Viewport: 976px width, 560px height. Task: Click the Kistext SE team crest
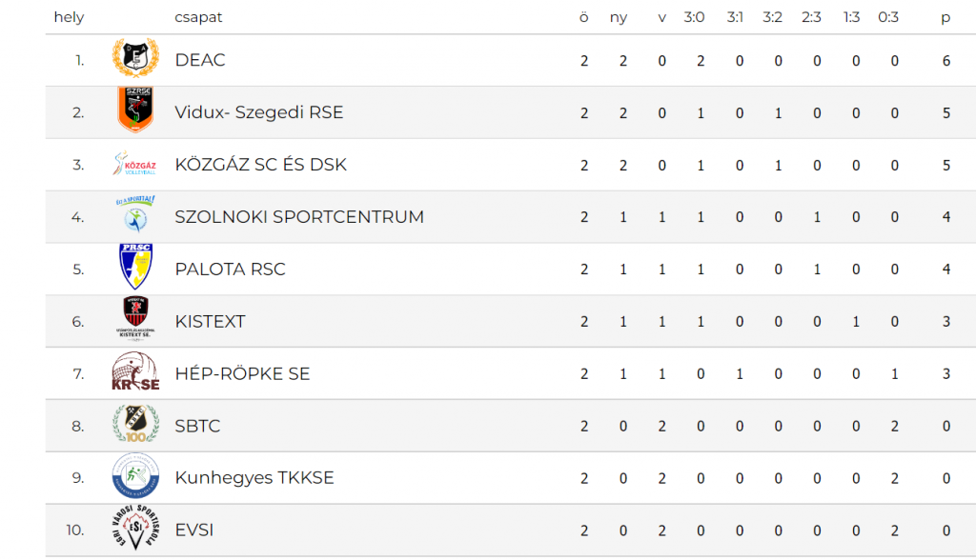135,321
